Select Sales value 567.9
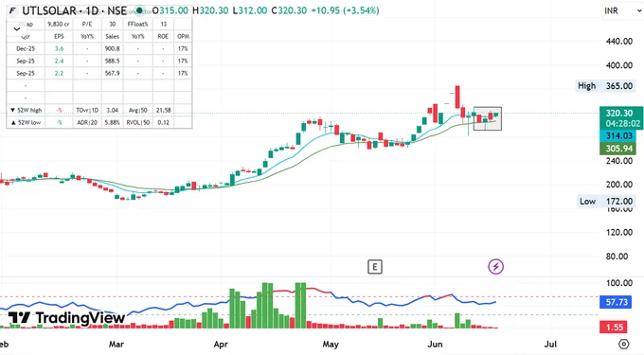The height and width of the screenshot is (355, 644). click(112, 74)
